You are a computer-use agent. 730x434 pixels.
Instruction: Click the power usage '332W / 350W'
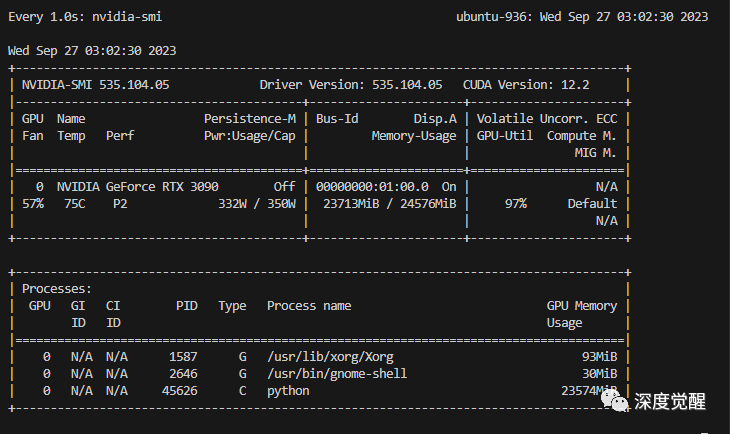(x=257, y=204)
